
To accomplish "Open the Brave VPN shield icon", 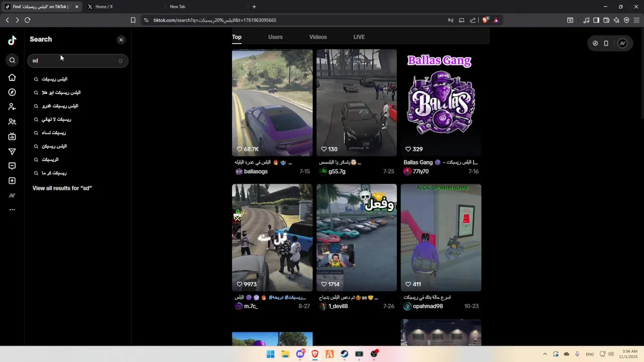I will (626, 20).
